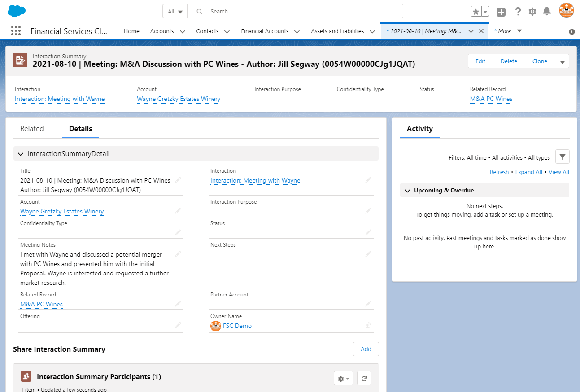Edit Meeting Notes pencil icon
The image size is (580, 392).
[178, 254]
